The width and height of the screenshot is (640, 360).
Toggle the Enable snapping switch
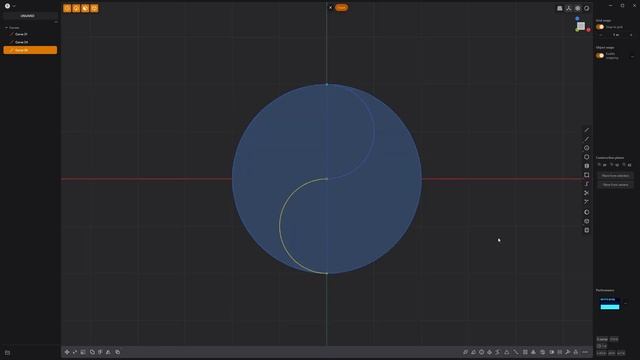pyautogui.click(x=600, y=56)
